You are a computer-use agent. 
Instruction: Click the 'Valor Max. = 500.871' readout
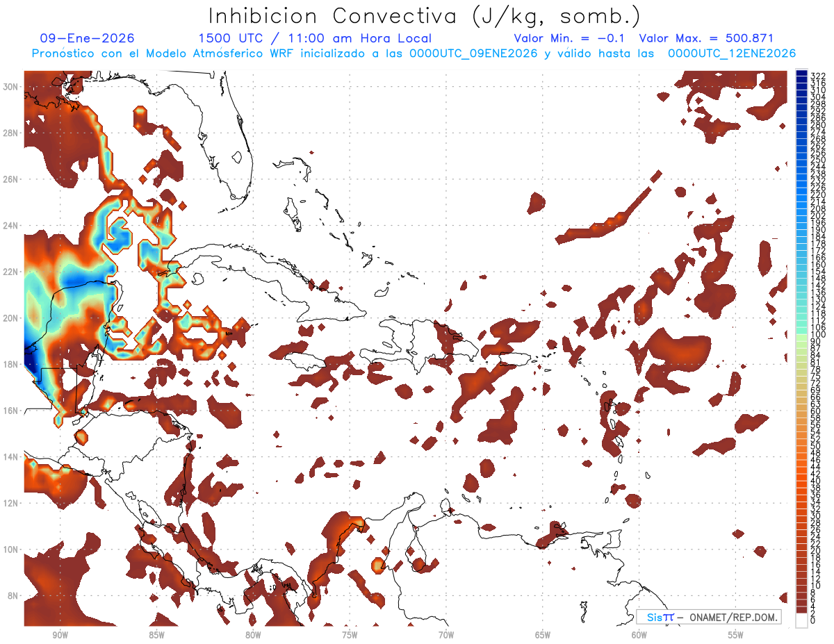point(706,38)
